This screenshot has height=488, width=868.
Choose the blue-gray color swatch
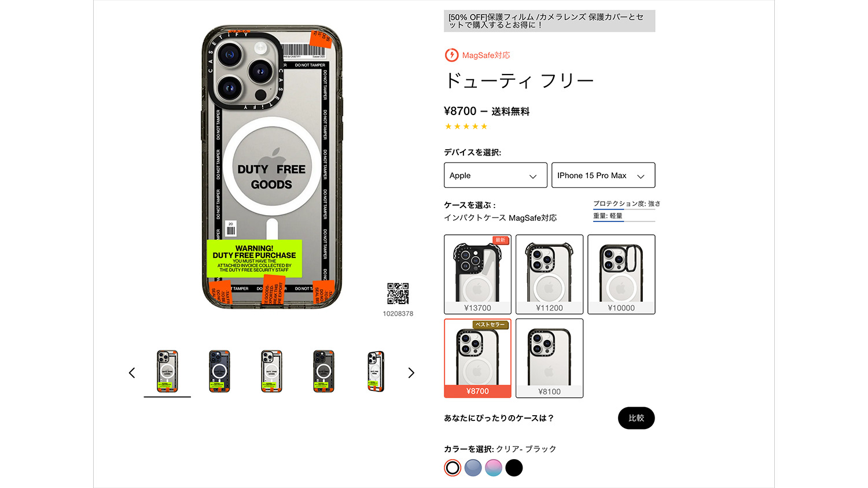(x=473, y=468)
